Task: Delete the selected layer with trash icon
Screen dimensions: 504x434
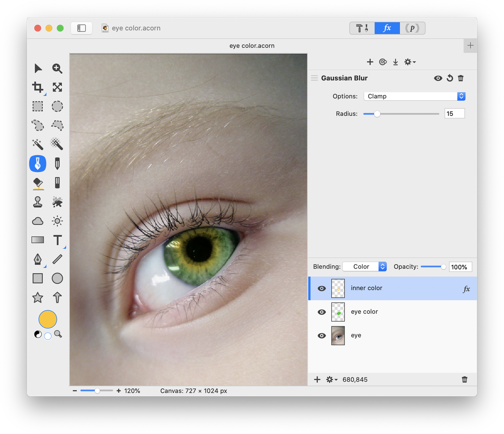Action: (465, 379)
